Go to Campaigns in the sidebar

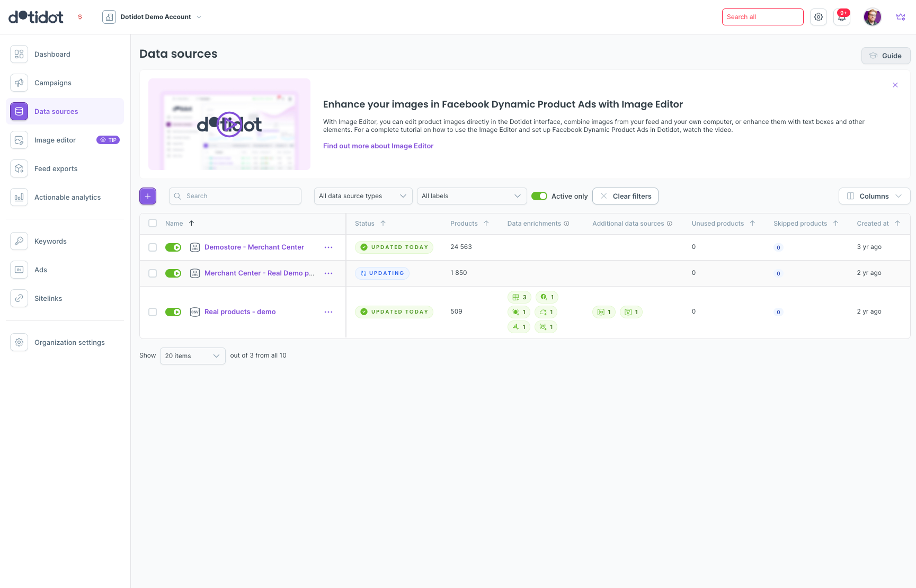click(53, 83)
